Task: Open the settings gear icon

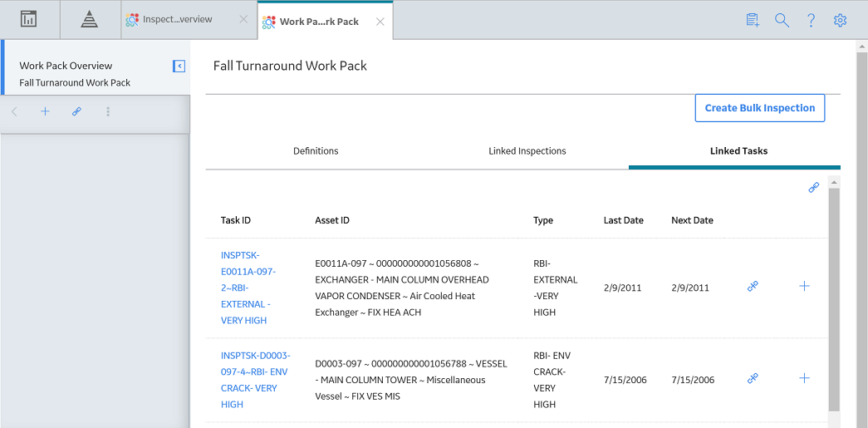Action: [x=840, y=21]
